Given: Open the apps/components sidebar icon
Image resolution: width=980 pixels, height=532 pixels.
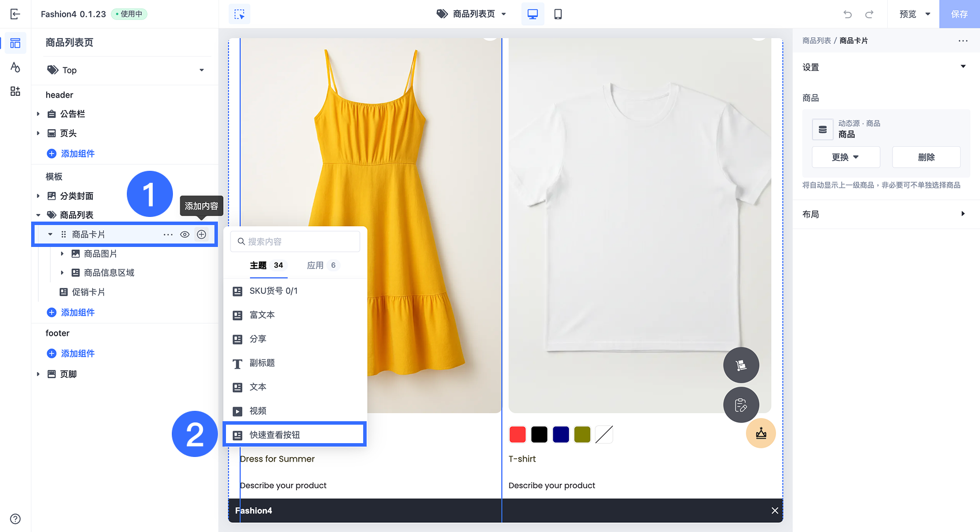Looking at the screenshot, I should [16, 91].
